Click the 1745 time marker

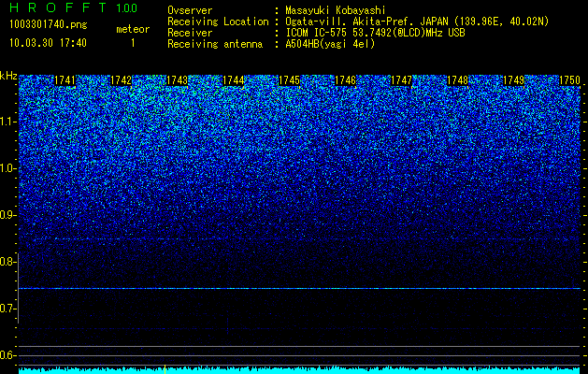(x=290, y=80)
